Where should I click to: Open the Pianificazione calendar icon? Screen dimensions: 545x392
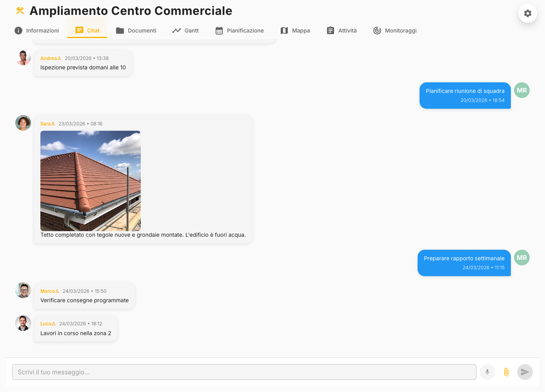coord(218,30)
